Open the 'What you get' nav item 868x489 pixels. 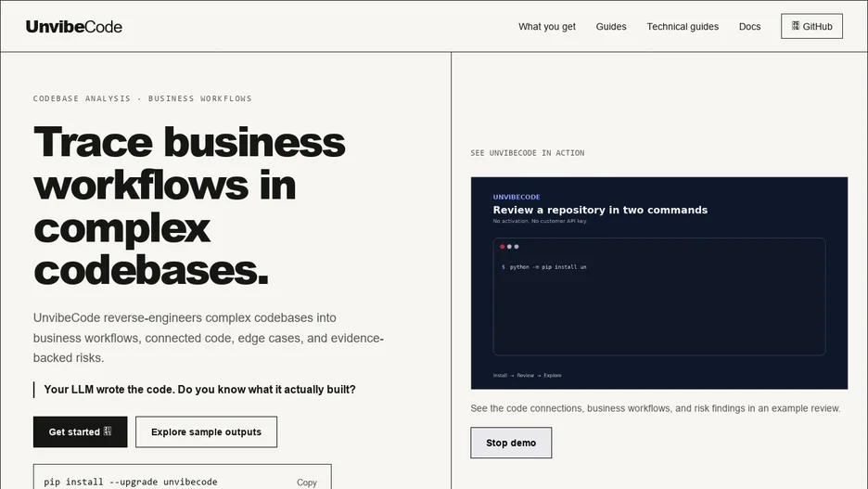click(547, 27)
